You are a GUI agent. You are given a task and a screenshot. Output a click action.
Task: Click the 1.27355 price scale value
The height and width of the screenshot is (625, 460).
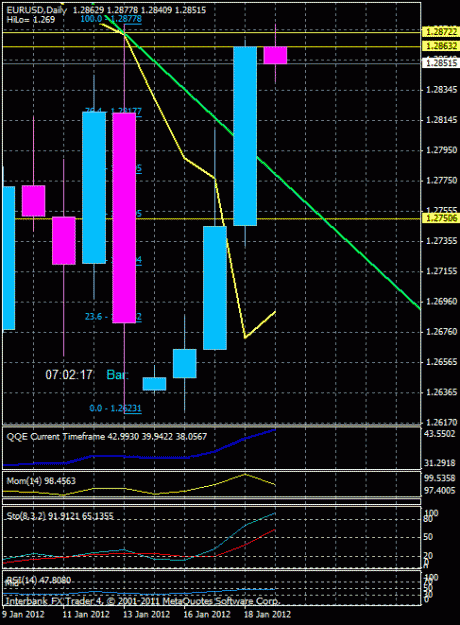click(x=442, y=241)
